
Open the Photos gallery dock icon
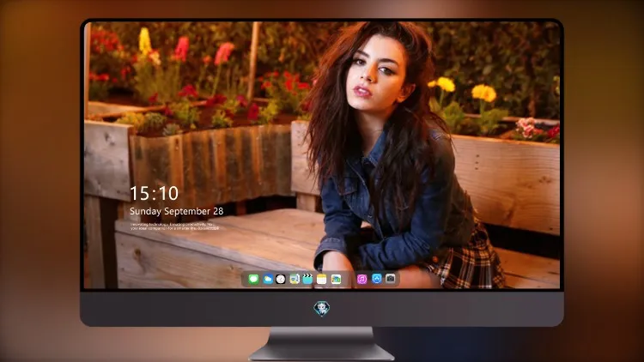pos(336,279)
